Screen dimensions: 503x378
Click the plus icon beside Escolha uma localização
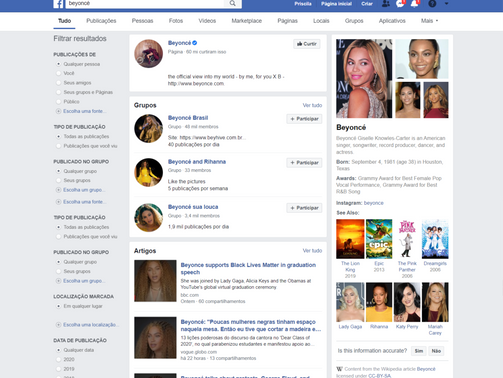(x=58, y=325)
